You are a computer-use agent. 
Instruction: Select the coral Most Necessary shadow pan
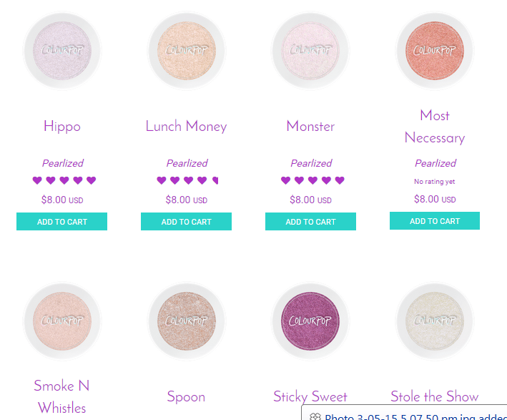pyautogui.click(x=435, y=51)
